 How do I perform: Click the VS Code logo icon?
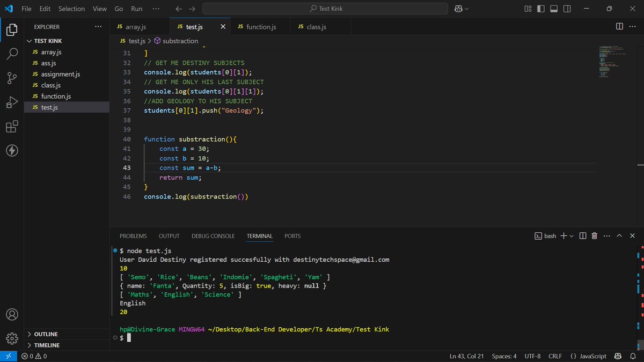pyautogui.click(x=9, y=9)
